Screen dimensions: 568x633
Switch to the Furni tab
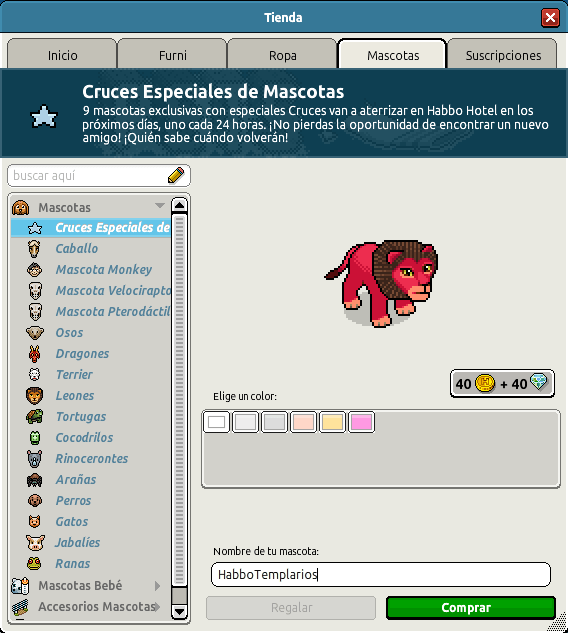pos(172,54)
